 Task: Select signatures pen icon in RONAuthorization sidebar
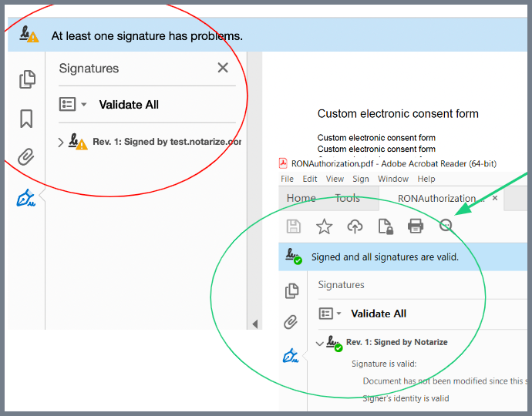tap(291, 356)
